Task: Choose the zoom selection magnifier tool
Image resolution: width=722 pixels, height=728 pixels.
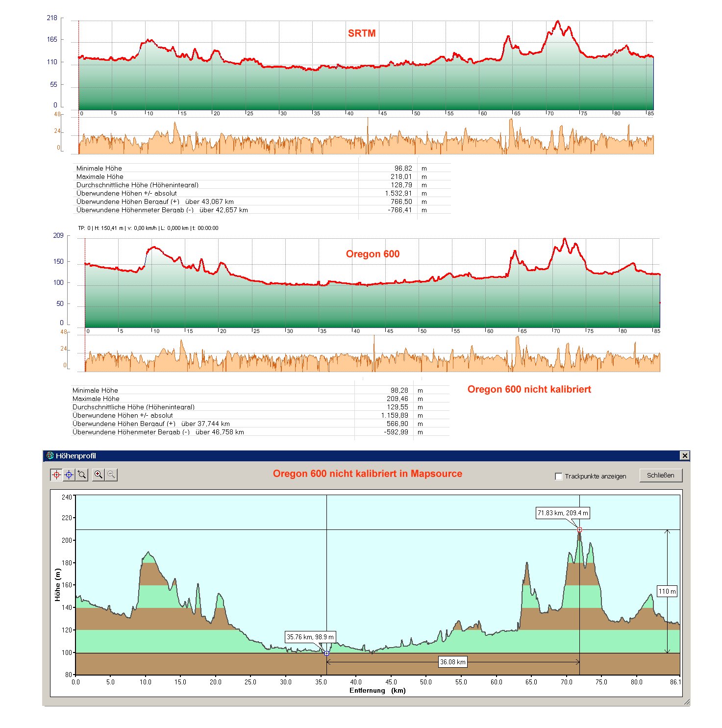Action: coord(82,475)
